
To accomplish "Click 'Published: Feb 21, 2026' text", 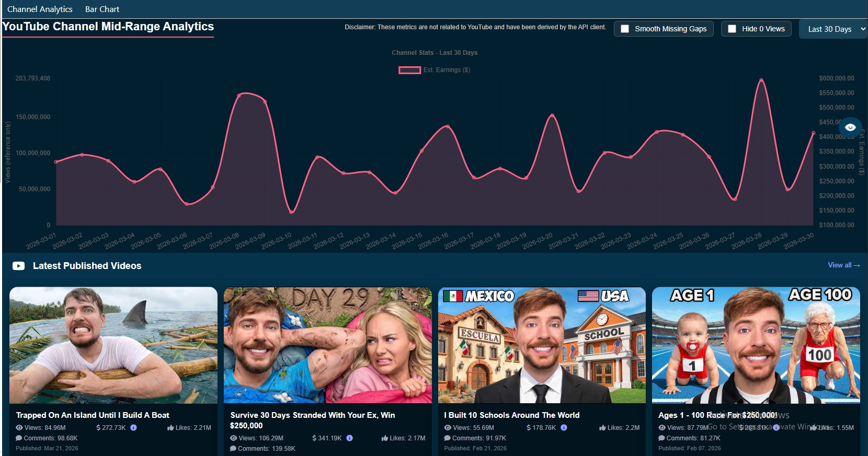I will 475,448.
